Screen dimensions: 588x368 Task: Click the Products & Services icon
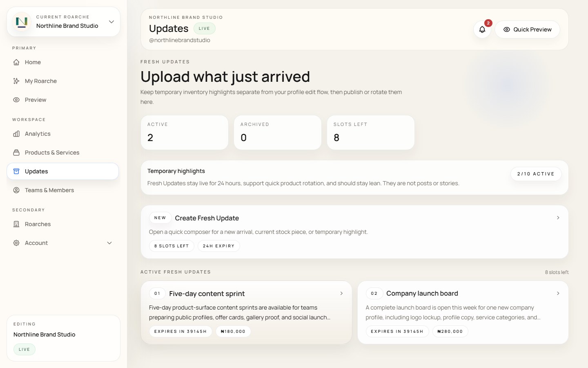(x=16, y=153)
